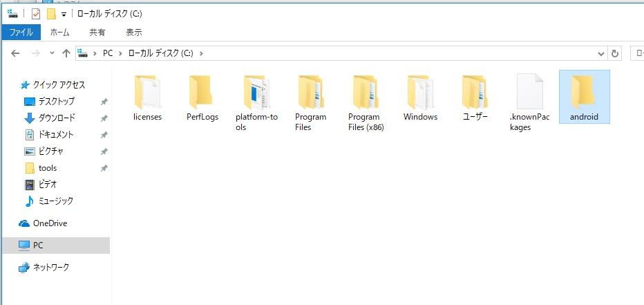Go back with the Back arrow
Image resolution: width=644 pixels, height=305 pixels.
click(x=15, y=53)
